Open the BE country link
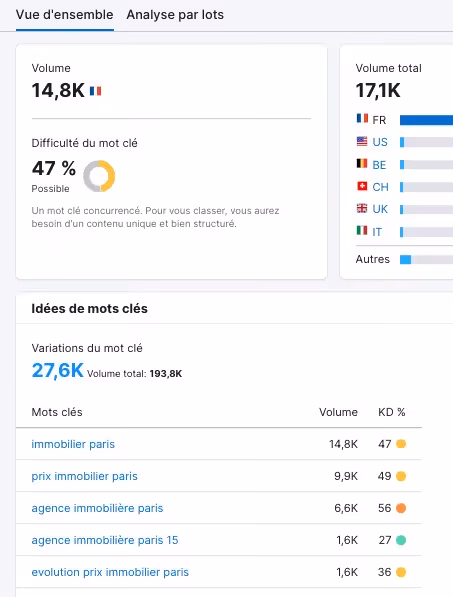453x597 pixels. (379, 165)
